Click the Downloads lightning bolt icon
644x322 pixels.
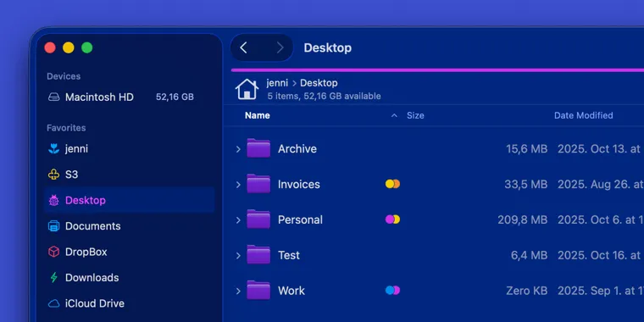click(53, 278)
